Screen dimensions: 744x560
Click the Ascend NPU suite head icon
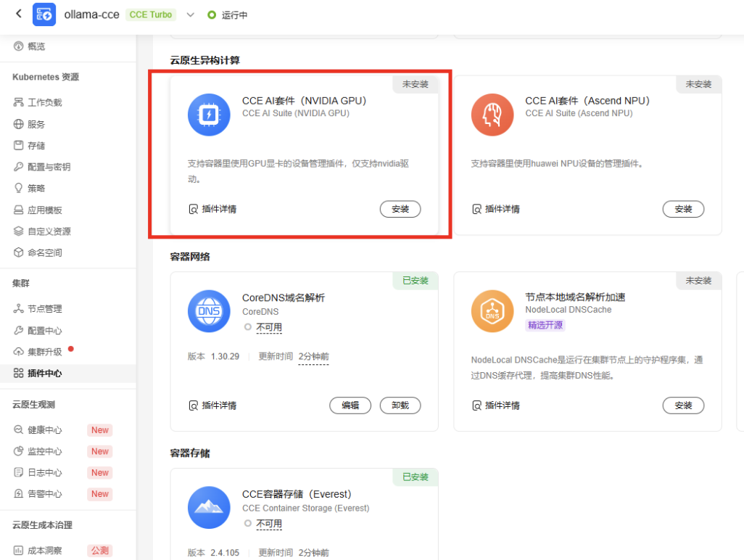pyautogui.click(x=492, y=115)
